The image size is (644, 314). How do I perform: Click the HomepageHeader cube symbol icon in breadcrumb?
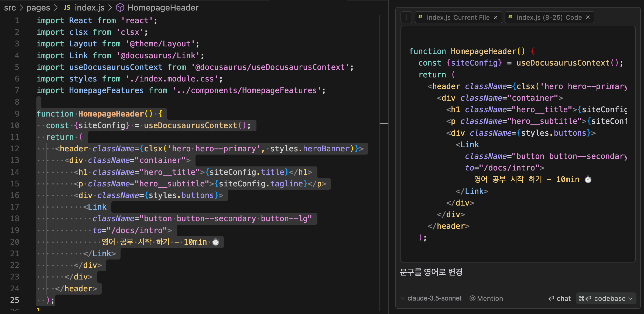[x=120, y=8]
